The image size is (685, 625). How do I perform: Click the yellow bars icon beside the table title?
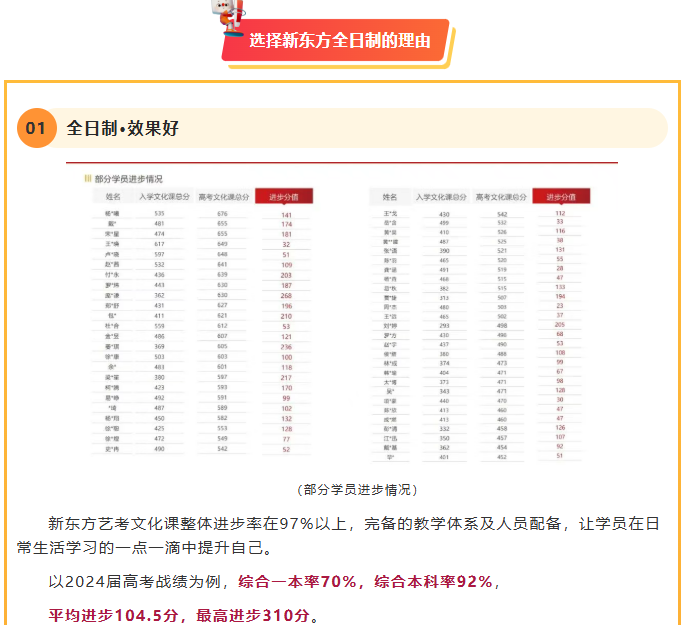tap(88, 178)
